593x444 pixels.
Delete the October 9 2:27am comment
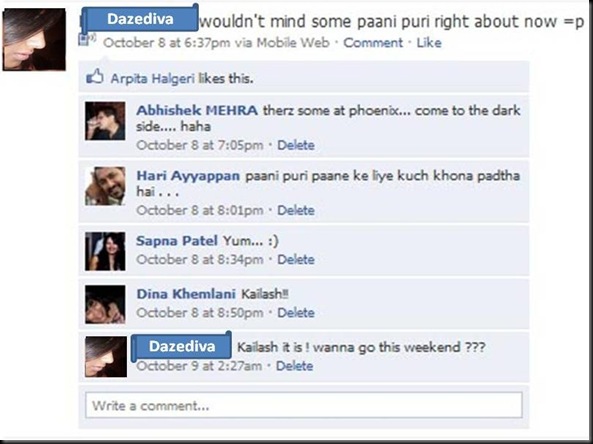(x=294, y=366)
